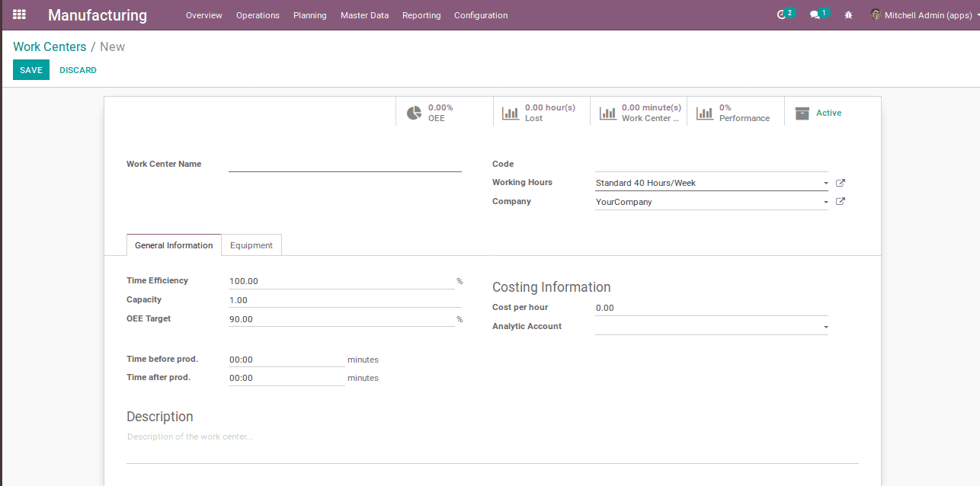The width and height of the screenshot is (980, 486).
Task: Click the SAVE button
Action: (x=31, y=70)
